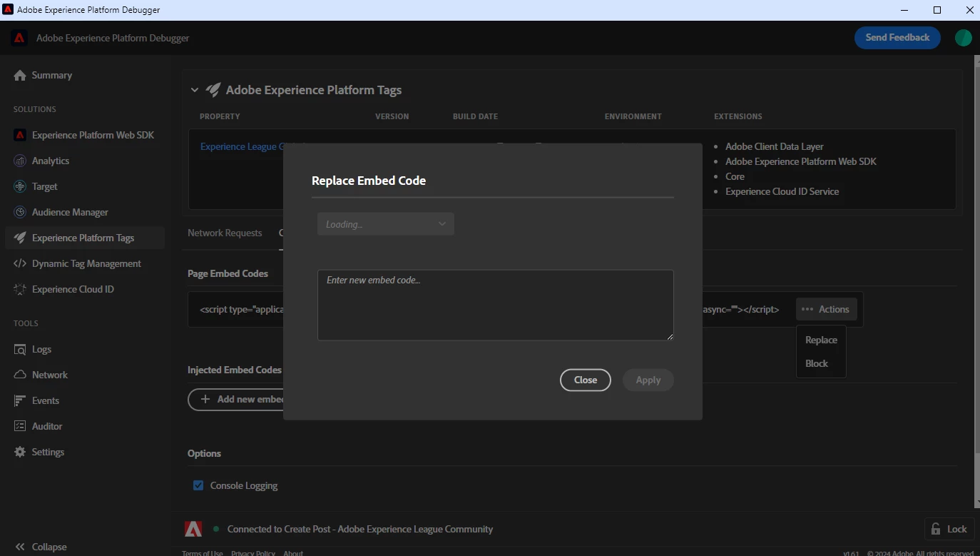Click the Auditor label in Tools
The width and height of the screenshot is (980, 556).
(47, 426)
